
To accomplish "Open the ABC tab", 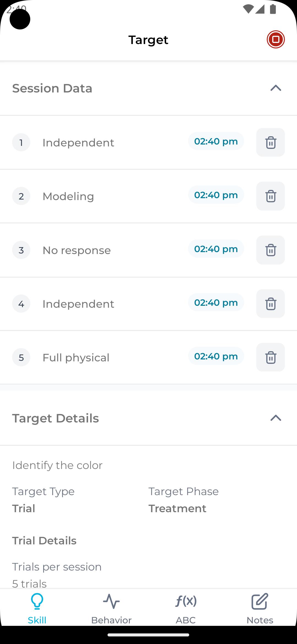I will [x=186, y=608].
